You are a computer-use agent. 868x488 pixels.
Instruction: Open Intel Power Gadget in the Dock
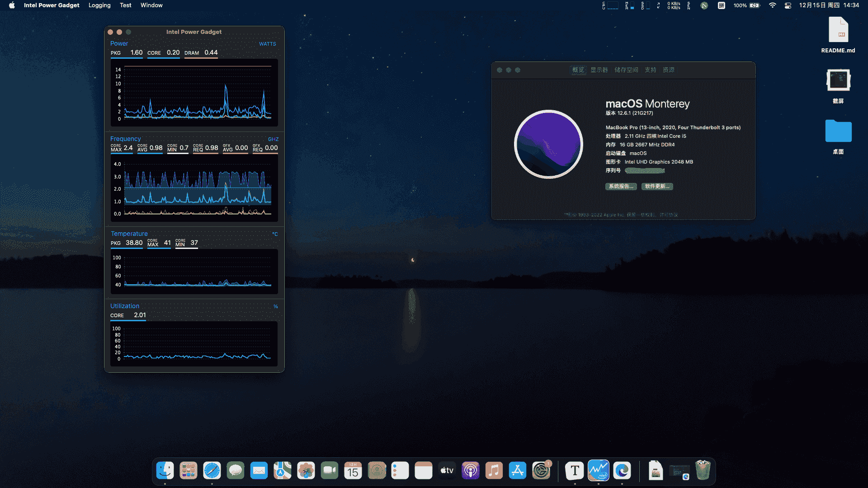click(598, 471)
